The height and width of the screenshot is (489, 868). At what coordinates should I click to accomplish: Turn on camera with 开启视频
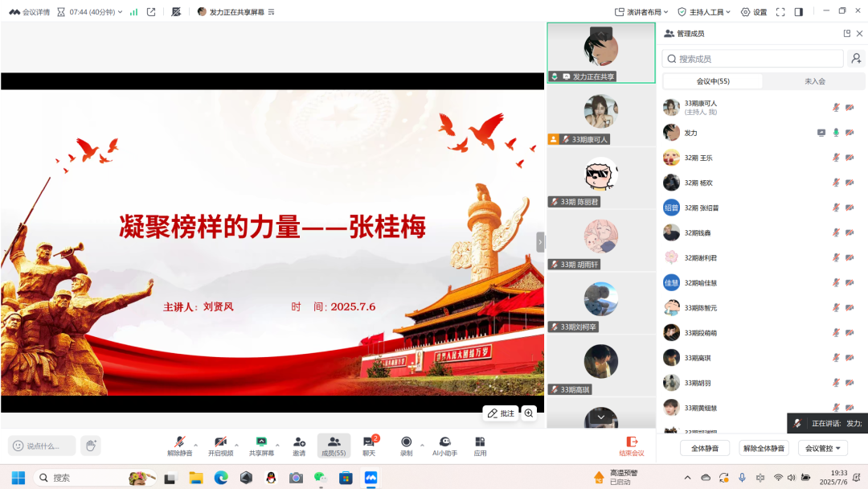coord(221,442)
